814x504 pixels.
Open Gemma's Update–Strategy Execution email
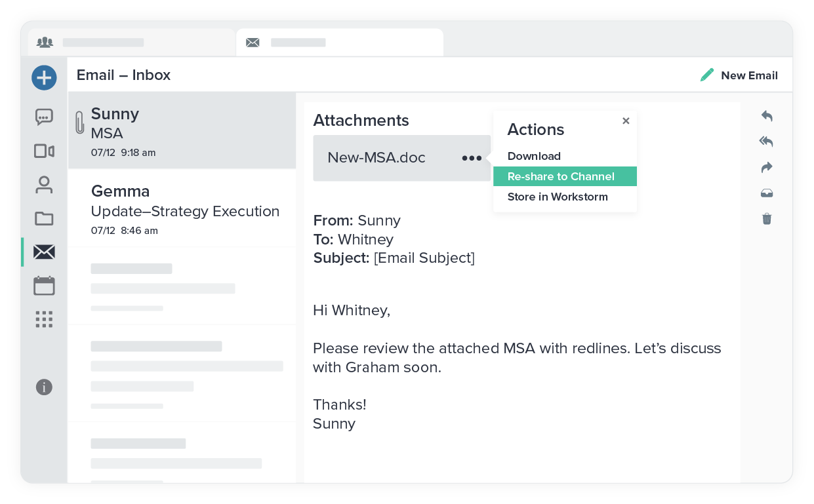[x=184, y=211]
